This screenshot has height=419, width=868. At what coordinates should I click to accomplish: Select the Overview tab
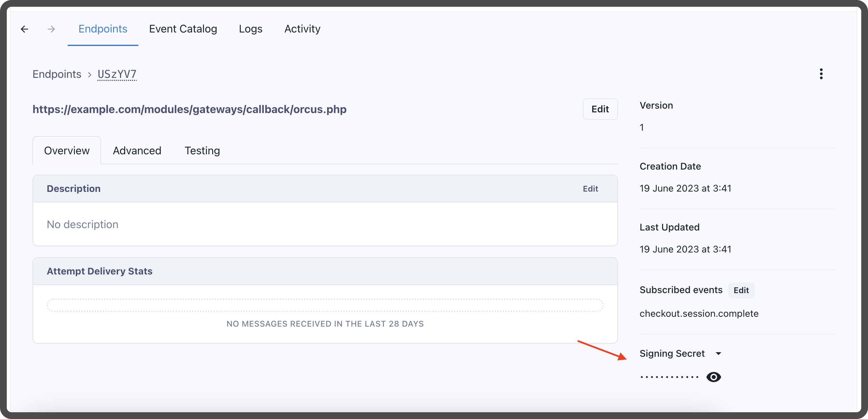click(x=67, y=151)
